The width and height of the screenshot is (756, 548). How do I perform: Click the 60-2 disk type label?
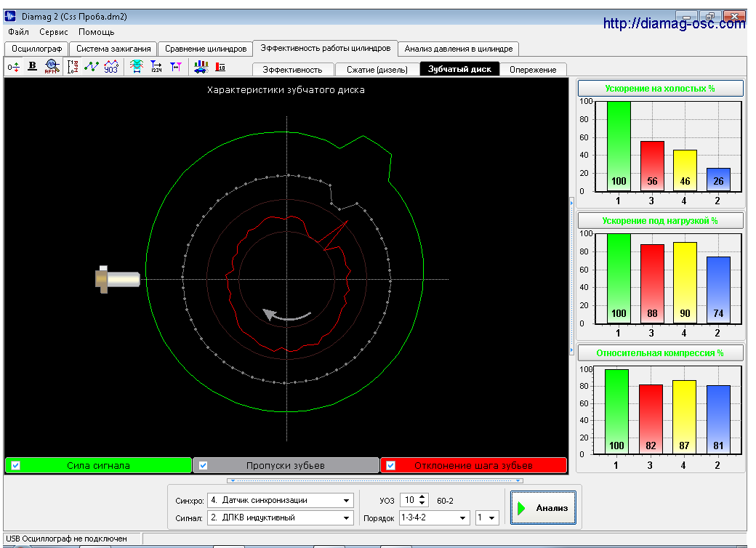(445, 501)
